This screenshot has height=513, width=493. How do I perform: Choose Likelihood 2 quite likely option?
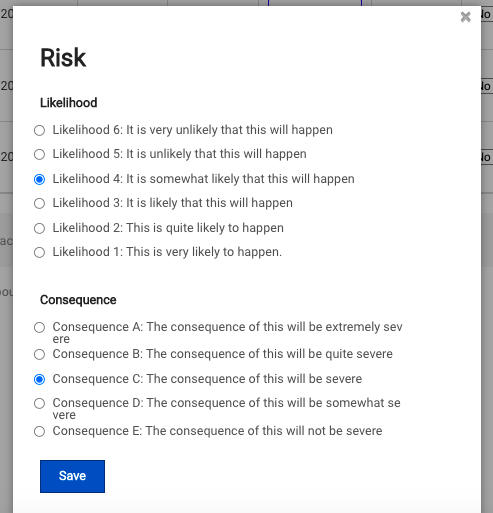tap(39, 228)
